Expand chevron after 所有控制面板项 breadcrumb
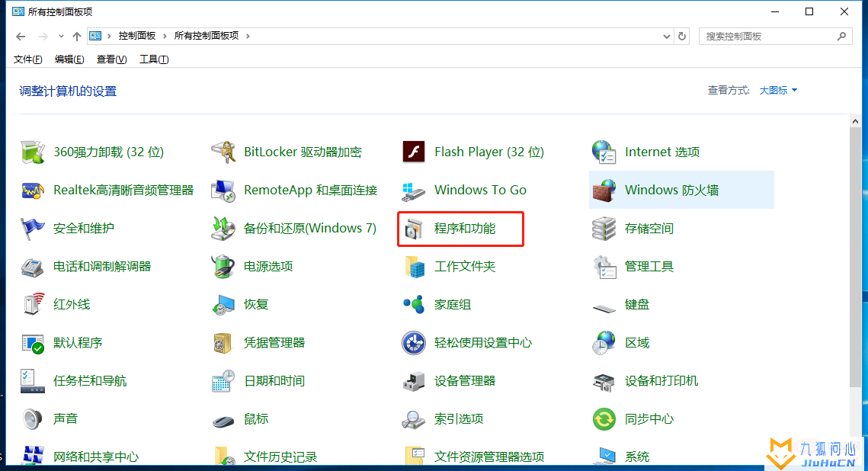 [x=248, y=36]
